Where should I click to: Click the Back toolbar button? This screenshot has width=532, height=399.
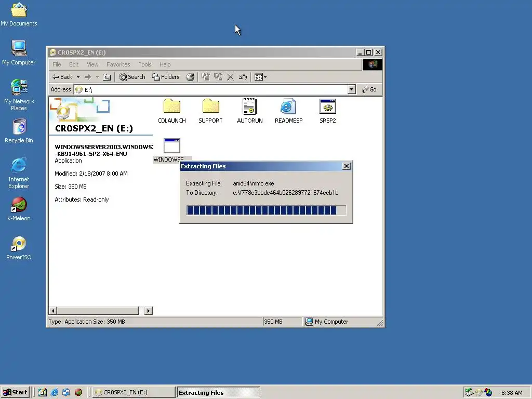[x=62, y=77]
